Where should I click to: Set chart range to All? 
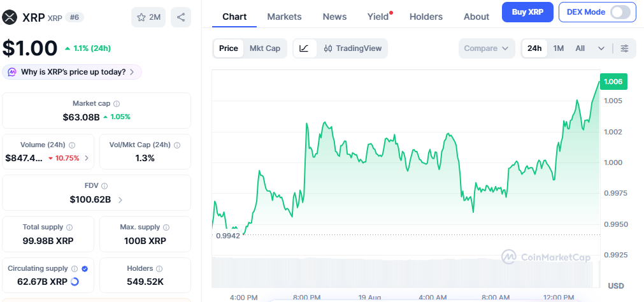click(580, 48)
